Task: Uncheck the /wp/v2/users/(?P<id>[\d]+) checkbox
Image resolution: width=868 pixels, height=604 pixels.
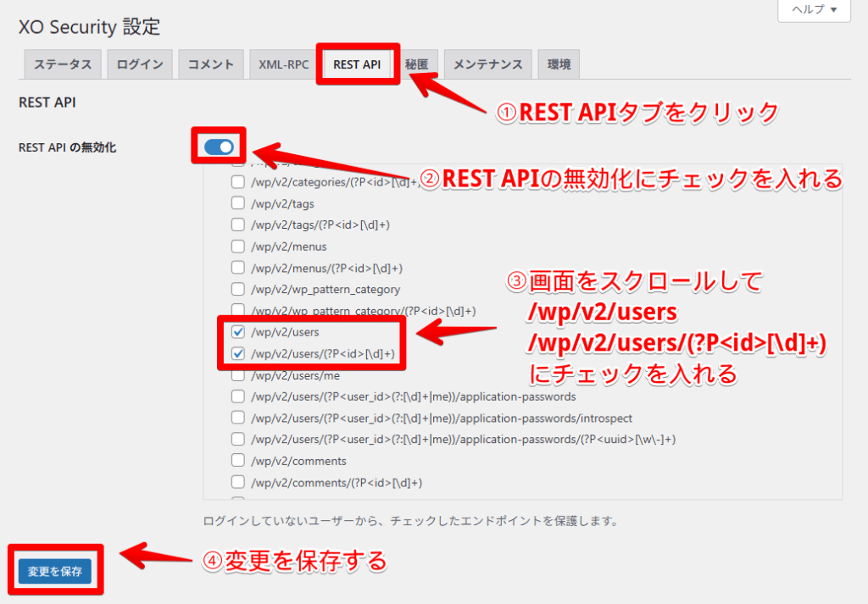Action: point(238,353)
